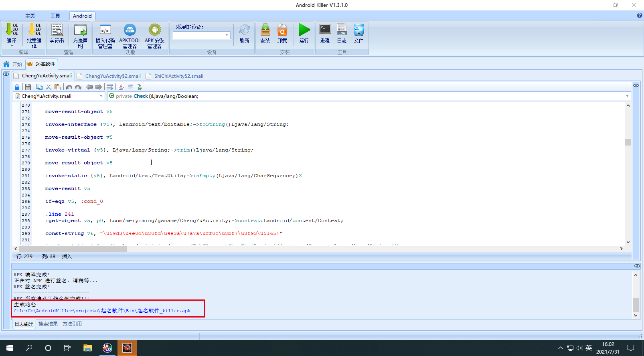Image resolution: width=644 pixels, height=356 pixels.
Task: Click the cut scissors icon
Action: tap(49, 87)
